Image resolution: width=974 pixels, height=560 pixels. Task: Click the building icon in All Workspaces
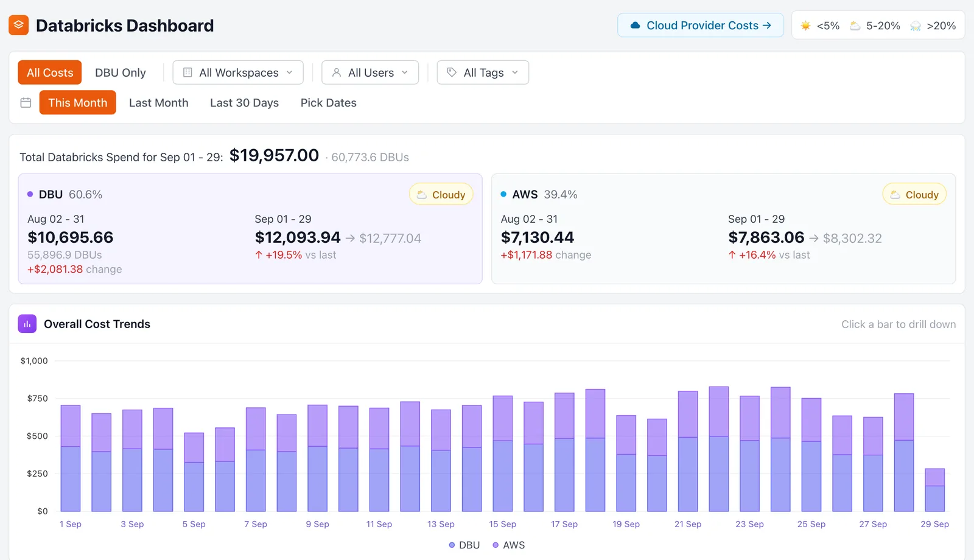point(187,72)
